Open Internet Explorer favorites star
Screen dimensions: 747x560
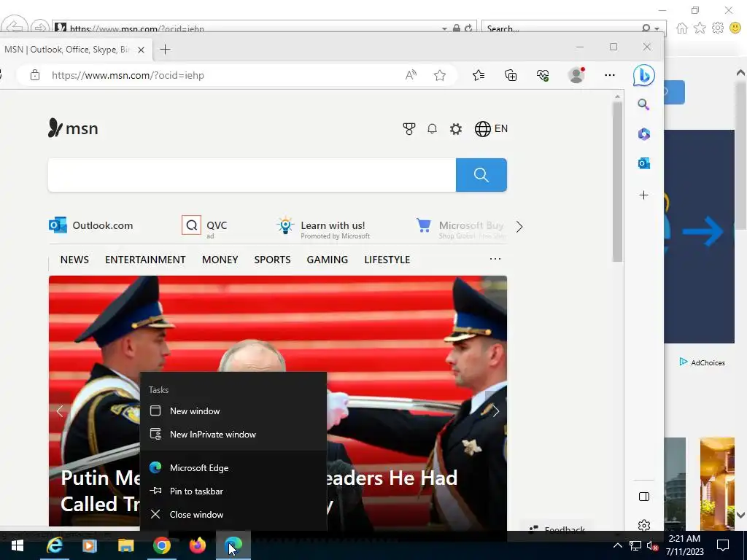[700, 28]
